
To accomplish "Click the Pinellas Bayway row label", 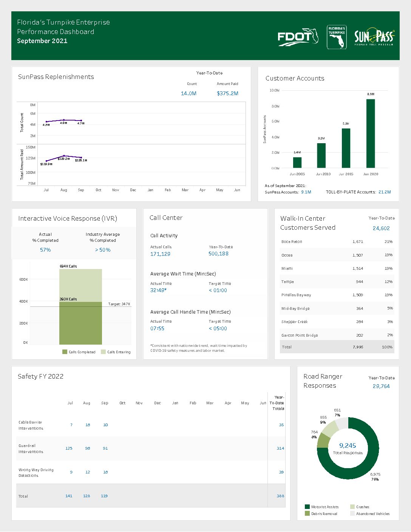I will (x=296, y=295).
